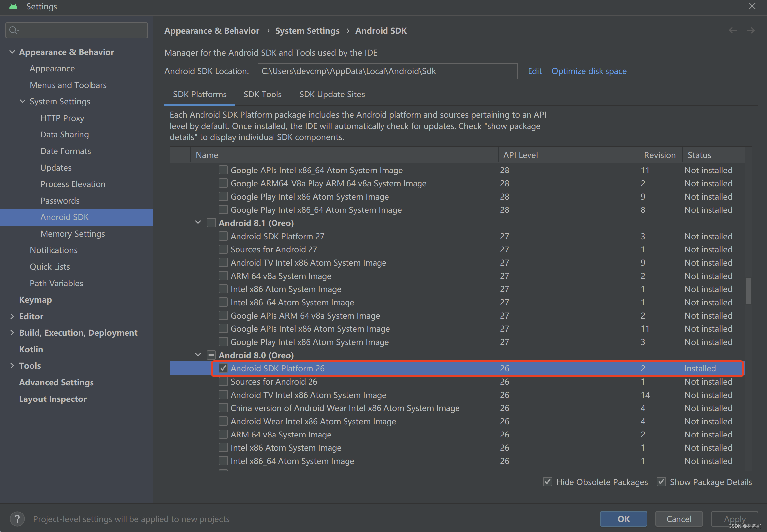Click the Status column header
This screenshot has height=532, width=767.
[714, 155]
